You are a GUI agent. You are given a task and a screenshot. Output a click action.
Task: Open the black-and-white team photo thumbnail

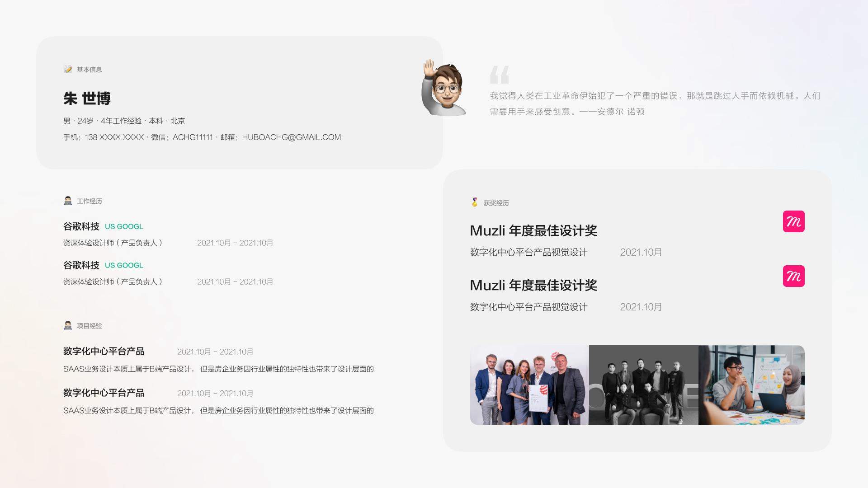coord(644,385)
